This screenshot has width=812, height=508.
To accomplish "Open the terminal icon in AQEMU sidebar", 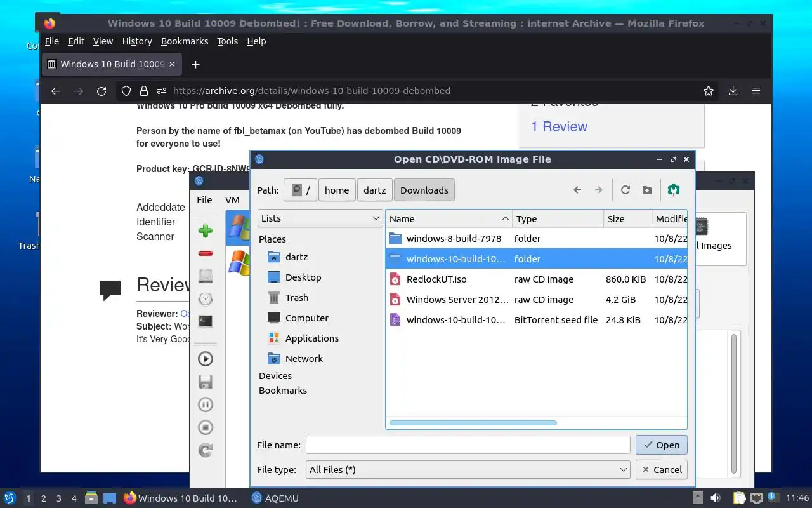I will (205, 321).
